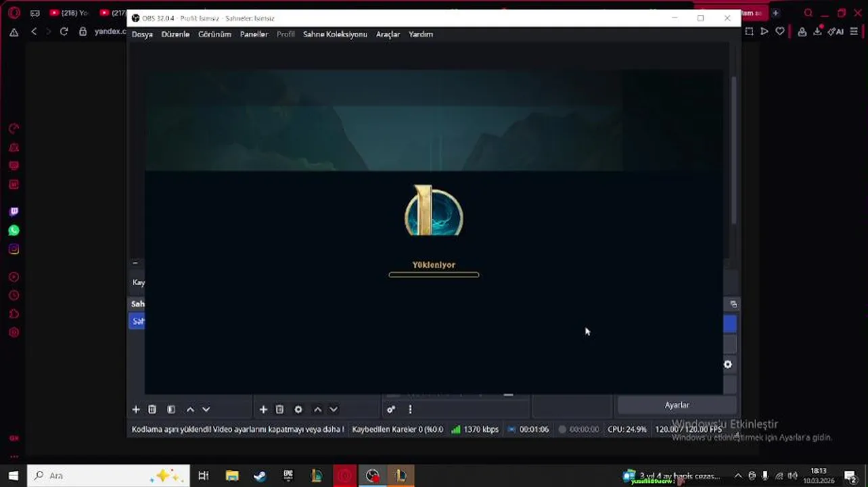The width and height of the screenshot is (868, 487).
Task: Open Opera downloads icon
Action: [818, 31]
